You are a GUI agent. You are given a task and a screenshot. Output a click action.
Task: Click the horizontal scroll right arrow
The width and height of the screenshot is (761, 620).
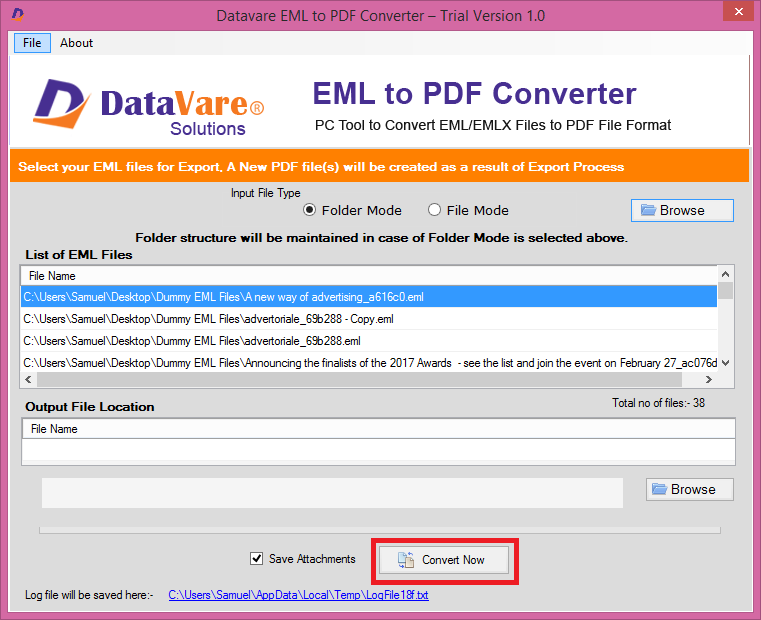coord(709,380)
